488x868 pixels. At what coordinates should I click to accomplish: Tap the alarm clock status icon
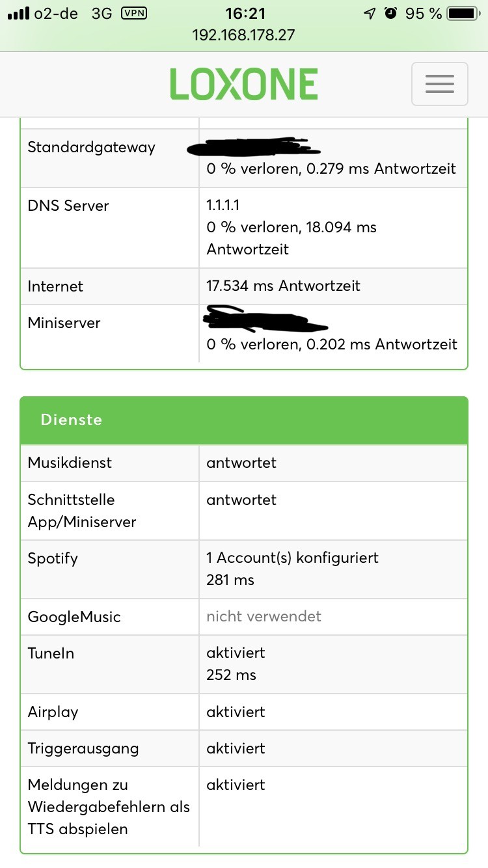[x=390, y=14]
